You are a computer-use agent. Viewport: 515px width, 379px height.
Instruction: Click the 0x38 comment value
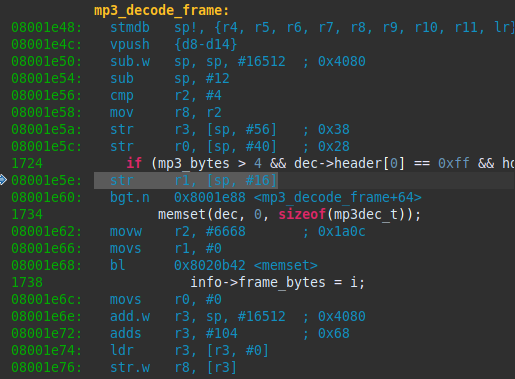pos(334,129)
